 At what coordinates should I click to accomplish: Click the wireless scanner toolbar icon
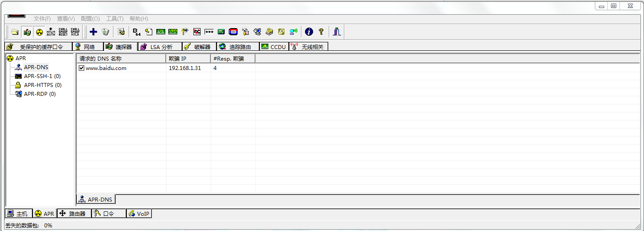293,32
